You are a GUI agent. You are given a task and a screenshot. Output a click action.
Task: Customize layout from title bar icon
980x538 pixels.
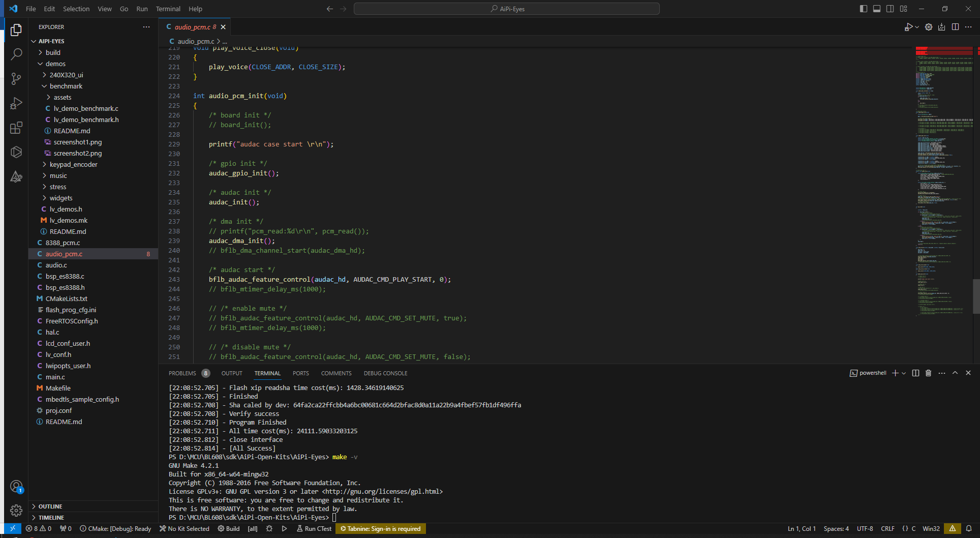pos(903,9)
